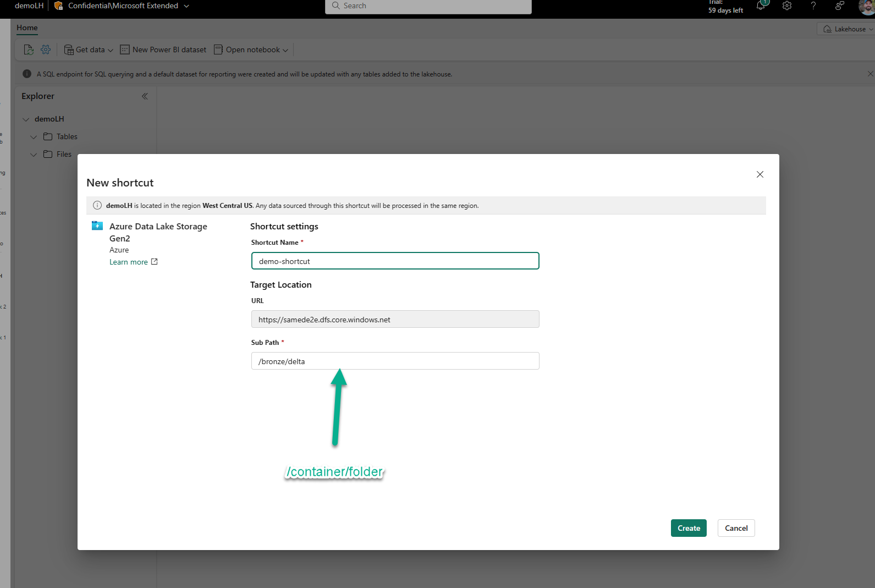The width and height of the screenshot is (875, 588).
Task: Dismiss the SQL endpoint notification banner
Action: 870,74
